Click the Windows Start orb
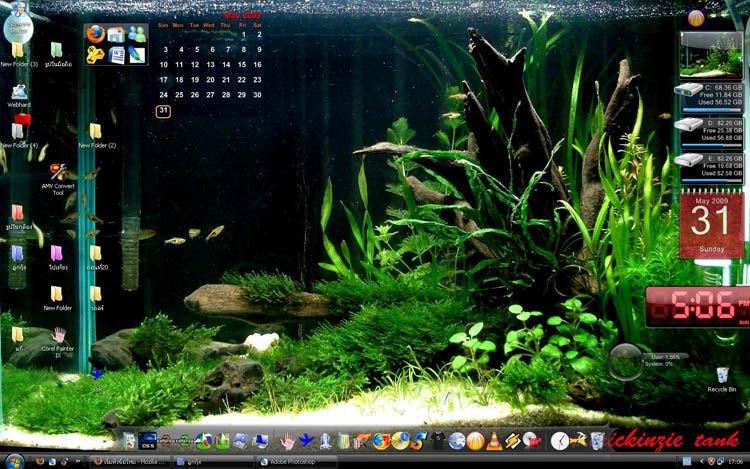This screenshot has width=750, height=469. tap(12, 461)
